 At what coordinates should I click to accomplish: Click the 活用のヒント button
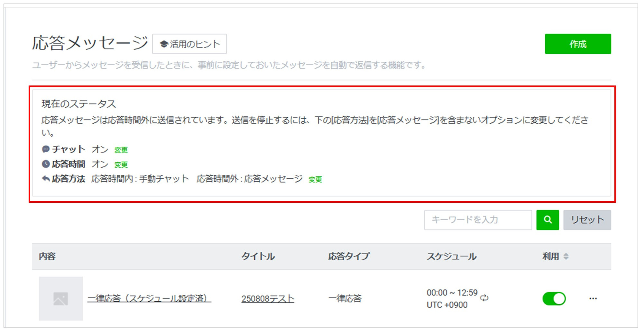coord(189,44)
